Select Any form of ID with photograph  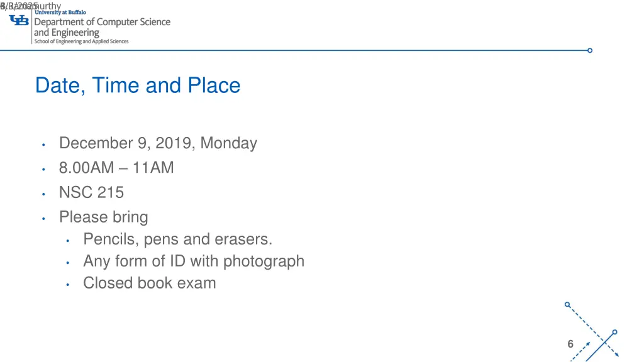[194, 261]
